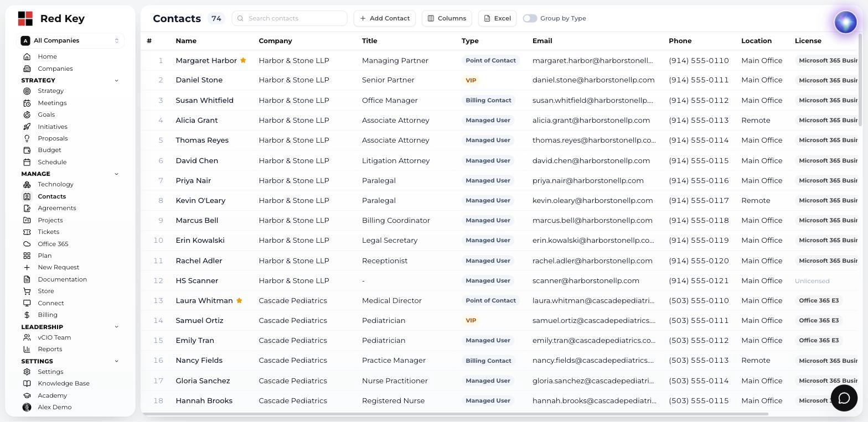Open the Columns chooser

[447, 18]
